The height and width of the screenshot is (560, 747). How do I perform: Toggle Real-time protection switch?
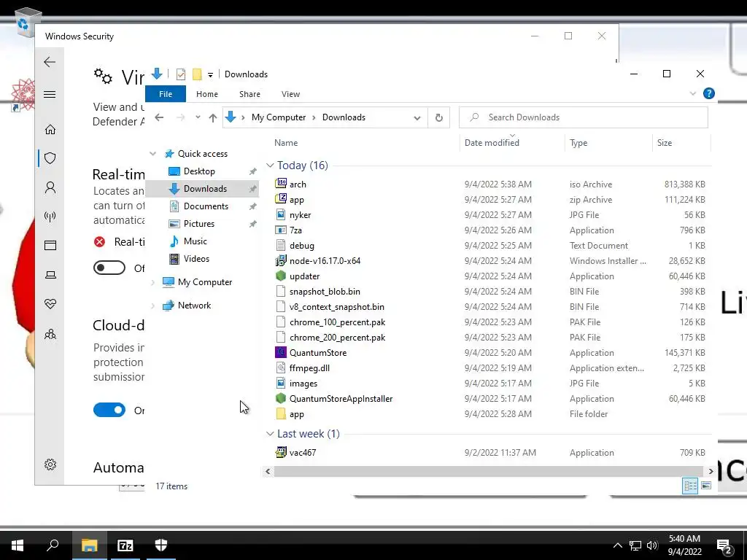click(x=109, y=268)
